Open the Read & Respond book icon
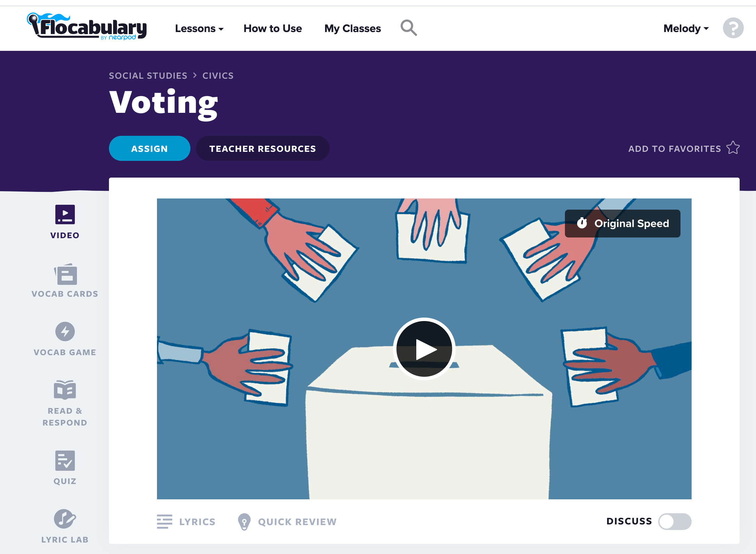This screenshot has height=554, width=756. click(x=65, y=390)
